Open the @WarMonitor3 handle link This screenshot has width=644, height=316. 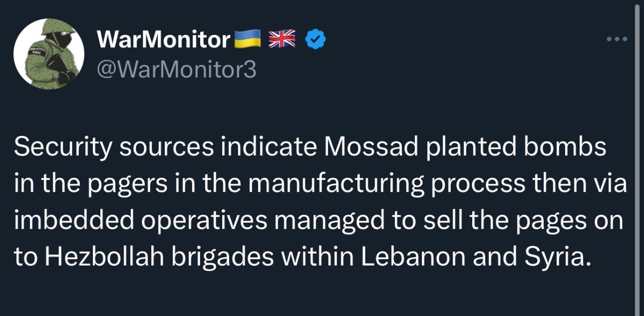coord(177,69)
